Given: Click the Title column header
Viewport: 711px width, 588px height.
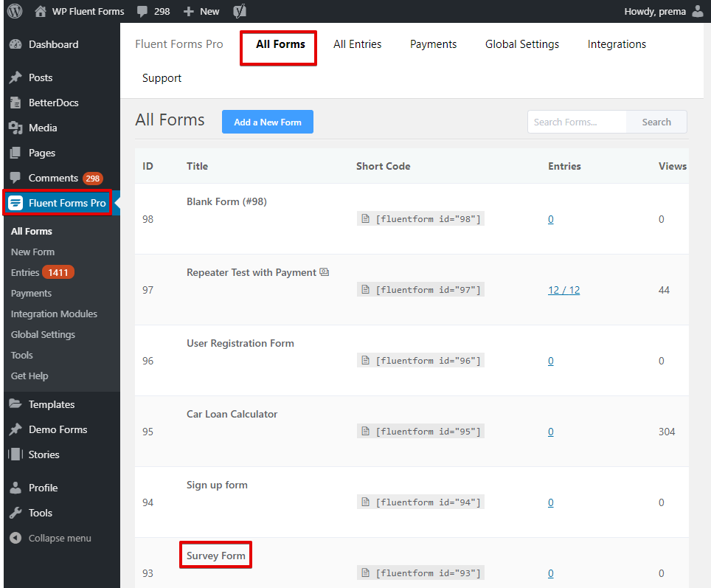Looking at the screenshot, I should [x=197, y=166].
